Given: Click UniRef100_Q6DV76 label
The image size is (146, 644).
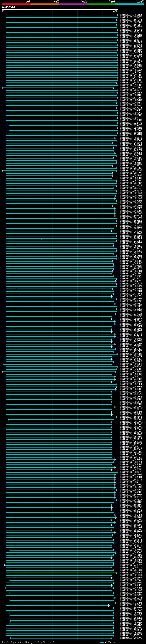Looking at the screenshot, I should pyautogui.click(x=131, y=90).
